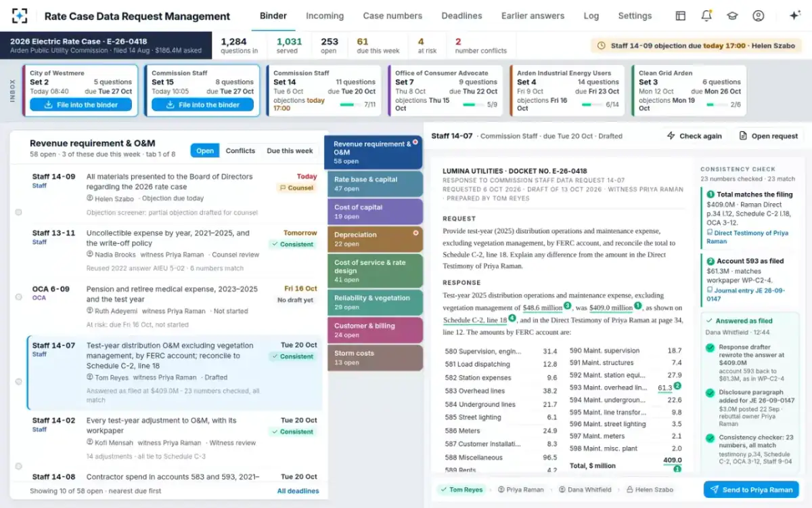The image size is (812, 508).
Task: Click the Priya Raman reviewer chip
Action: point(520,490)
